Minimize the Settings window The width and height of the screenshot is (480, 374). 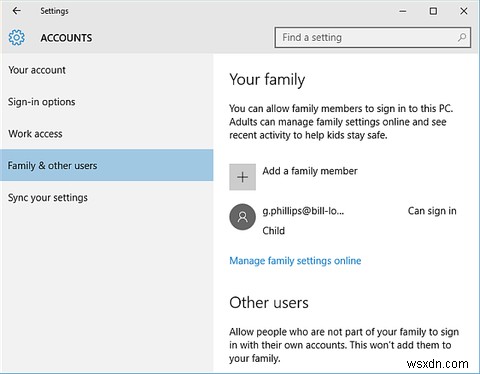tap(403, 11)
